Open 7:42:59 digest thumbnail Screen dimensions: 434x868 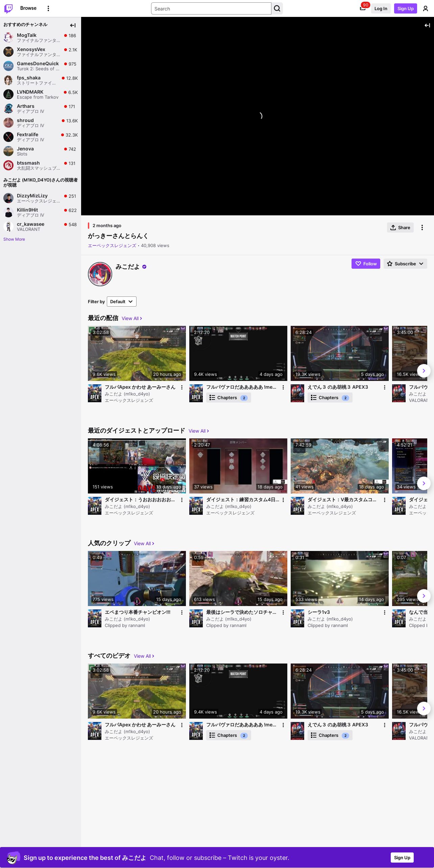coord(340,466)
